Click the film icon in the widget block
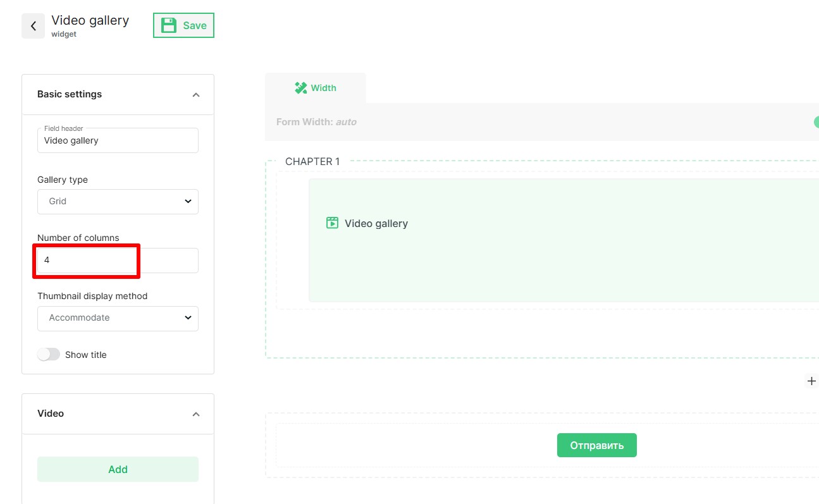 coord(332,223)
